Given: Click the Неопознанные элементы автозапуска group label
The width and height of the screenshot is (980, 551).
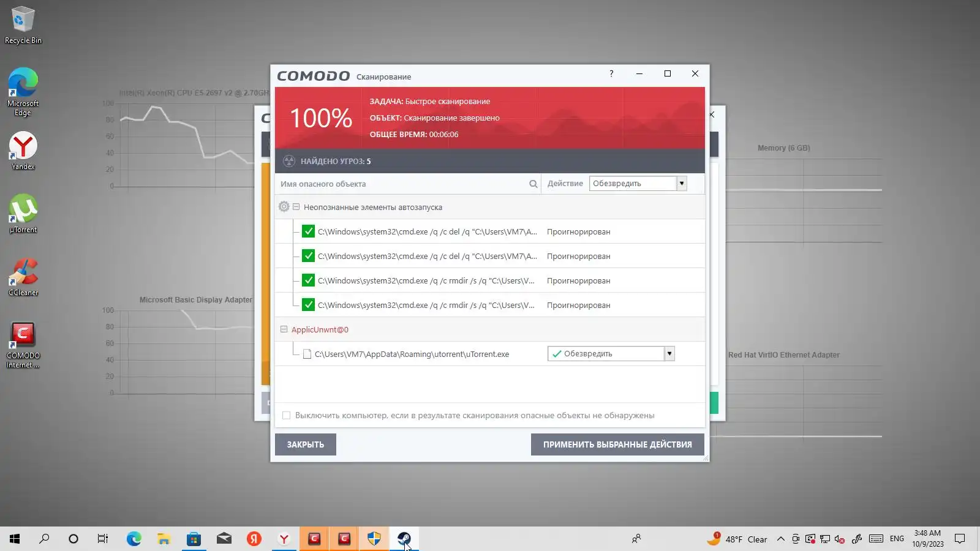Looking at the screenshot, I should [372, 207].
